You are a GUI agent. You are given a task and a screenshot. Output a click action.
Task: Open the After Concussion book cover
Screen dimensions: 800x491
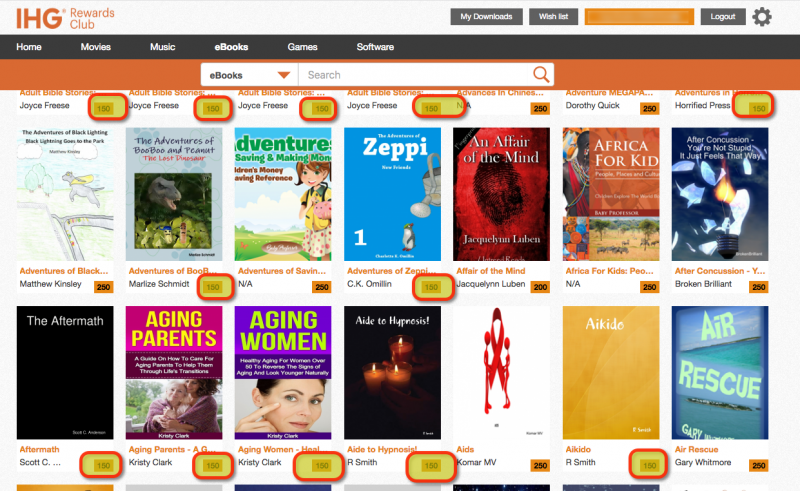[720, 194]
